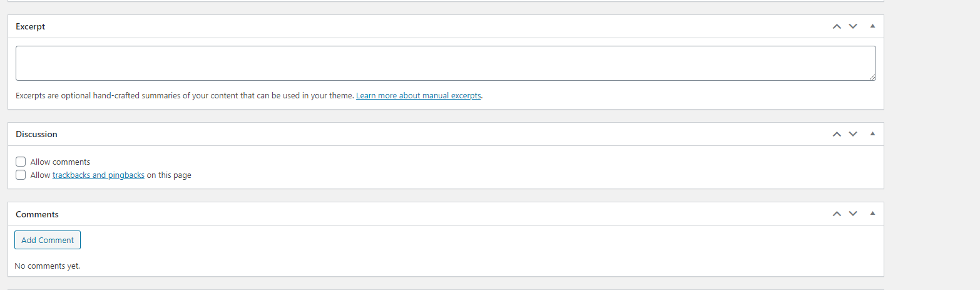980x290 pixels.
Task: Grab the Excerpt textarea resize handle
Action: tap(872, 77)
